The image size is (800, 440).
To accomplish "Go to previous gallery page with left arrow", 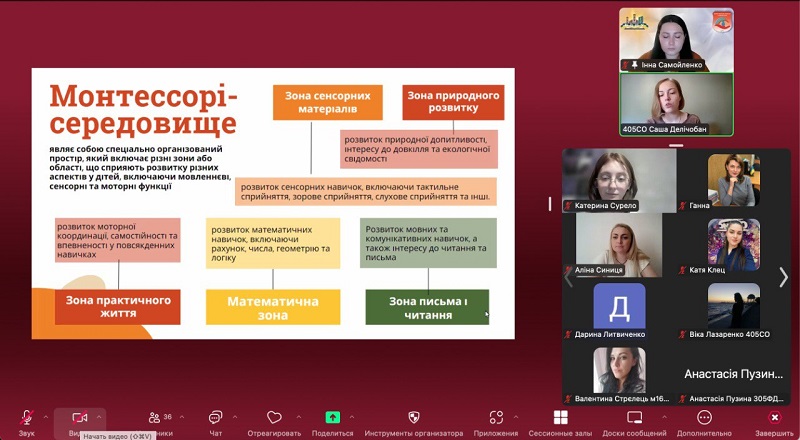I will pyautogui.click(x=568, y=277).
